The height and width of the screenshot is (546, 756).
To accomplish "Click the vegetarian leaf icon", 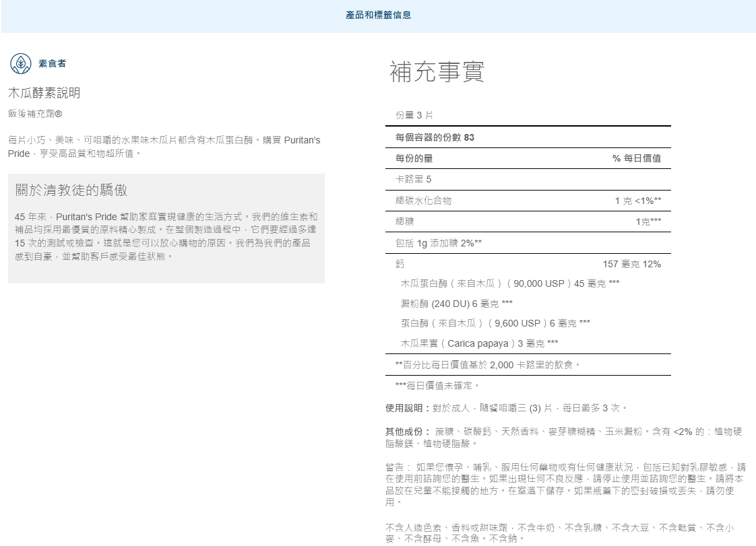I will click(21, 63).
